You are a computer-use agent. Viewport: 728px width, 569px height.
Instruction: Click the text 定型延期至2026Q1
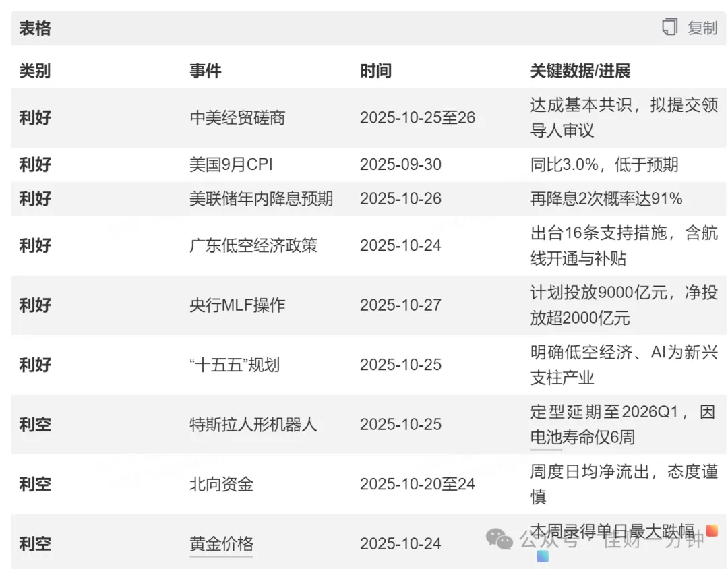pos(604,411)
